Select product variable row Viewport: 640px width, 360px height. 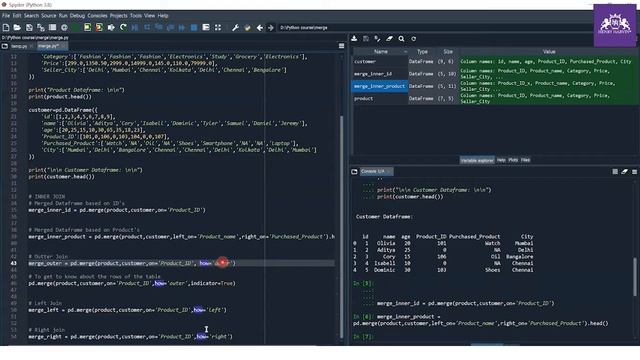click(x=495, y=98)
